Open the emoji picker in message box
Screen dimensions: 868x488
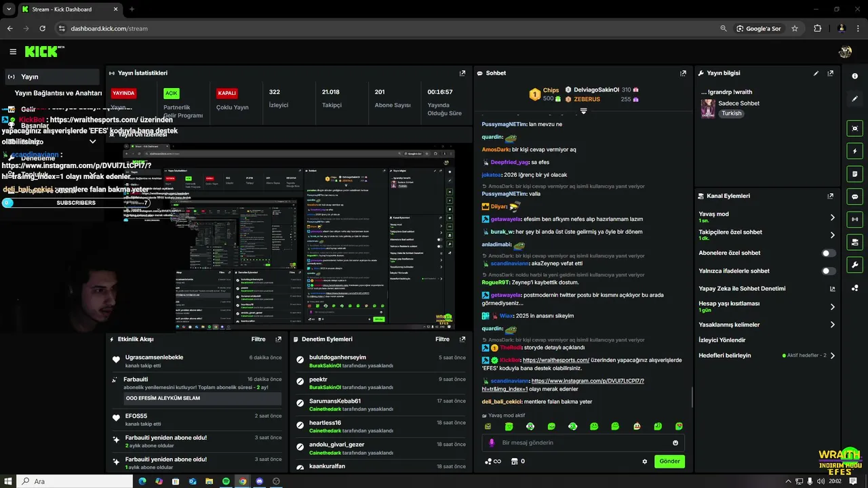(675, 443)
